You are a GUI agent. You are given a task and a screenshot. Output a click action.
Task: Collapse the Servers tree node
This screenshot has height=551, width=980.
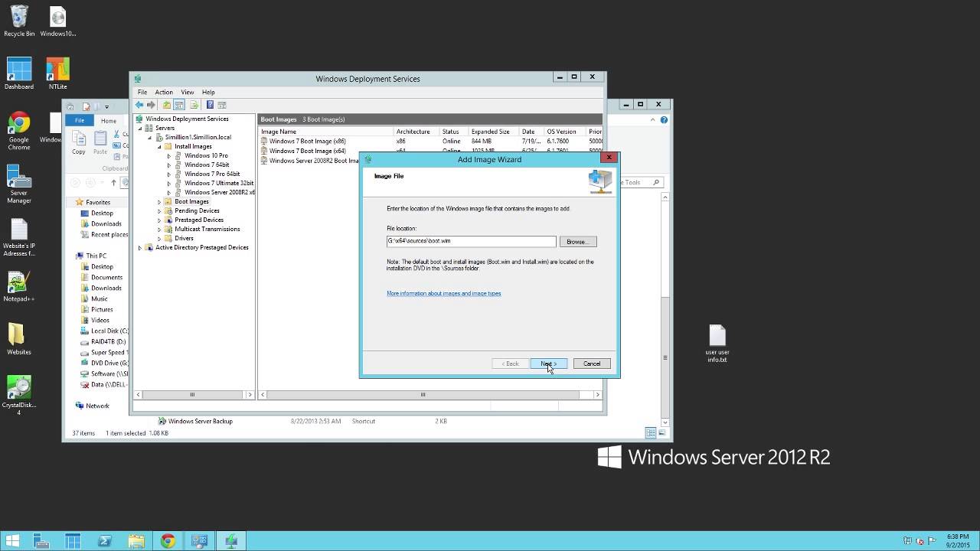pos(140,128)
